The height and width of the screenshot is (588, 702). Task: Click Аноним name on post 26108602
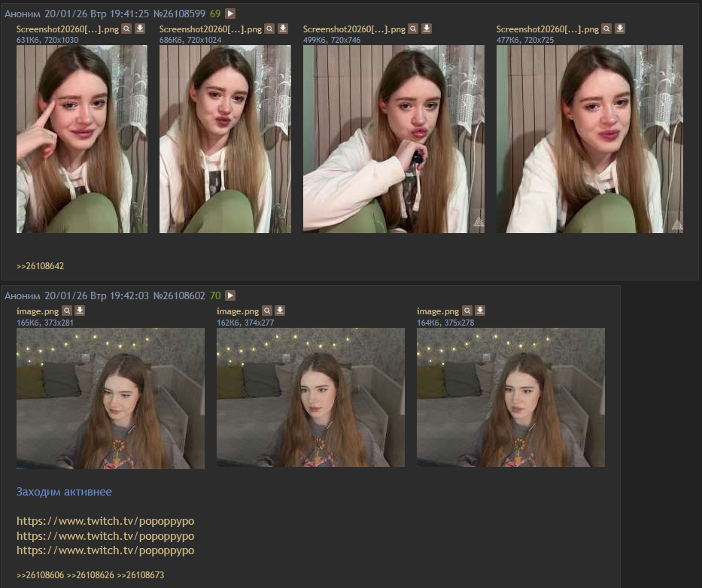click(x=23, y=296)
